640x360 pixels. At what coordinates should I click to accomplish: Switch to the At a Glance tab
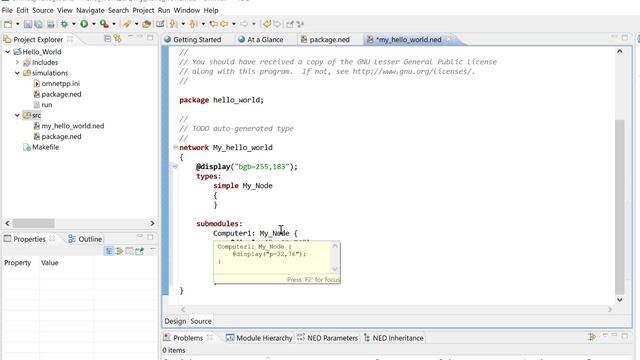[265, 40]
